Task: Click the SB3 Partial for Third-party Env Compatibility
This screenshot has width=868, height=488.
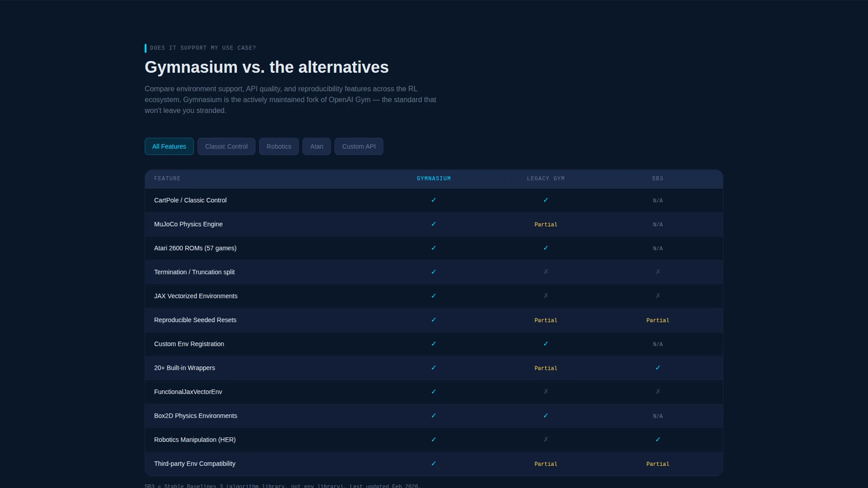Action: (x=658, y=464)
